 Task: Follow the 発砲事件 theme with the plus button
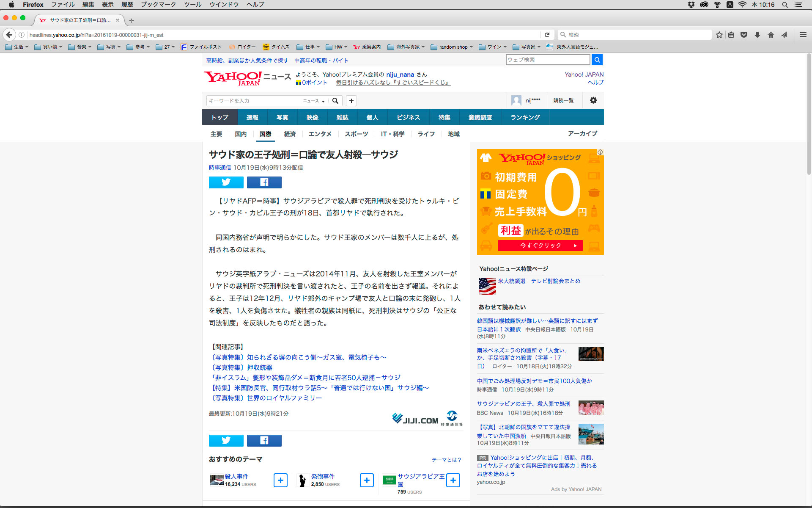(367, 480)
